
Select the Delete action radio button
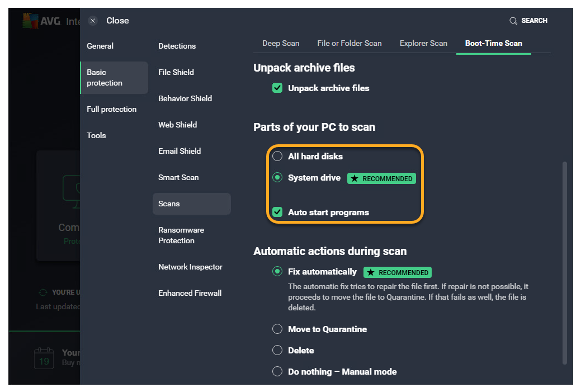point(277,350)
